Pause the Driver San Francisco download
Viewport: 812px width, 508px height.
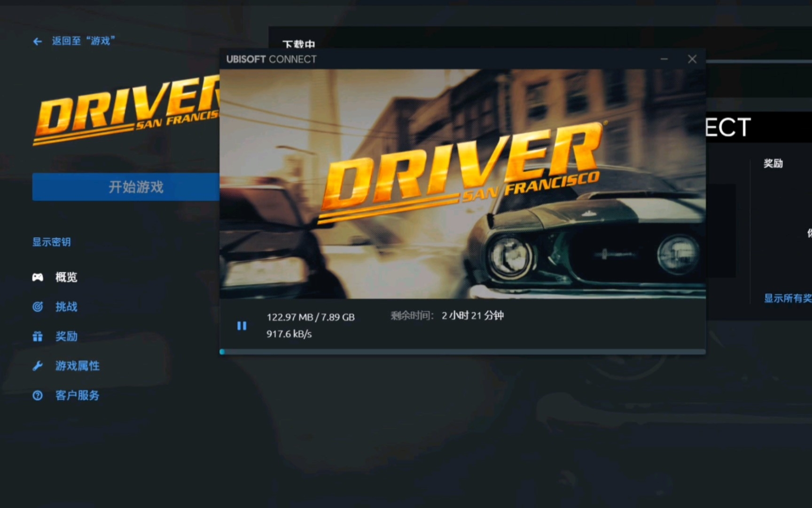click(x=242, y=325)
